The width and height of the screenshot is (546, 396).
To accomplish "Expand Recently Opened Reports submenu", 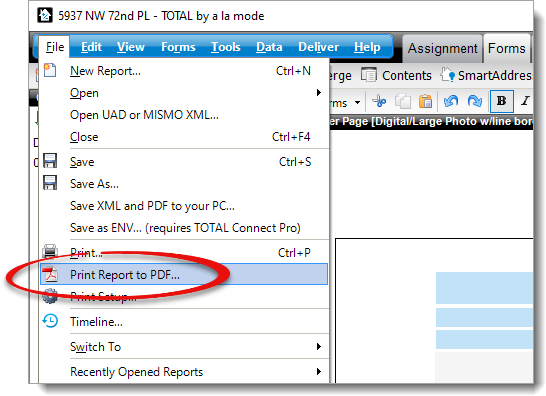I will (184, 372).
